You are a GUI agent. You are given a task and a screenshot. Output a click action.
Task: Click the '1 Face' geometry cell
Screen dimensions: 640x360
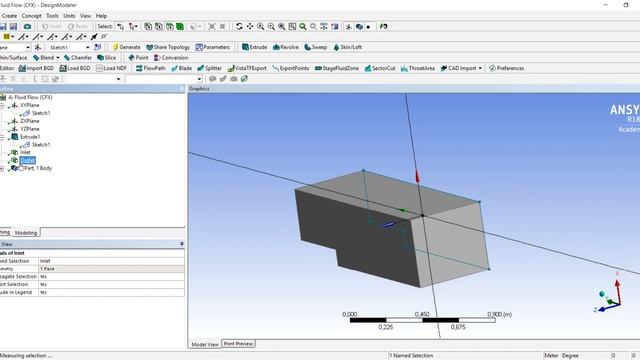coord(111,269)
